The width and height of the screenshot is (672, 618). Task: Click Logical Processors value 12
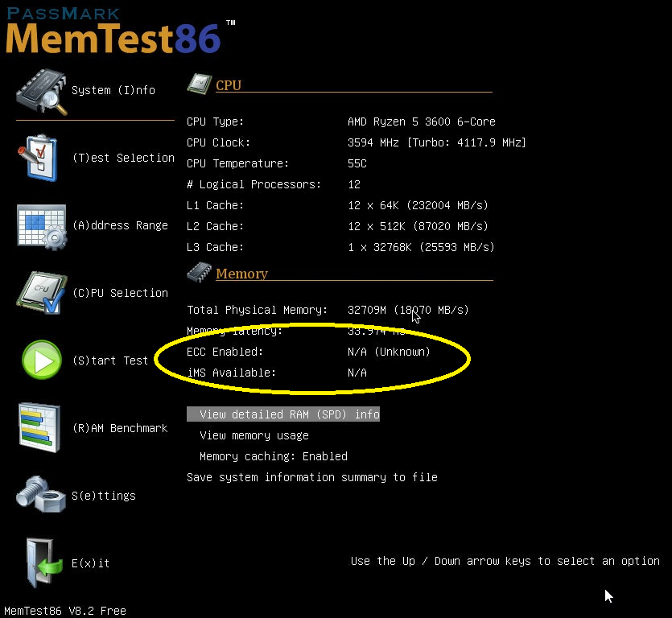coord(354,185)
